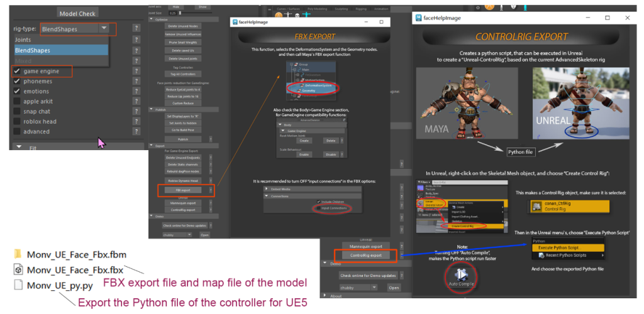Select the Monv_UE_Face_Fbx.fbm folder icon
This screenshot has height=314, width=644.
pyautogui.click(x=18, y=254)
